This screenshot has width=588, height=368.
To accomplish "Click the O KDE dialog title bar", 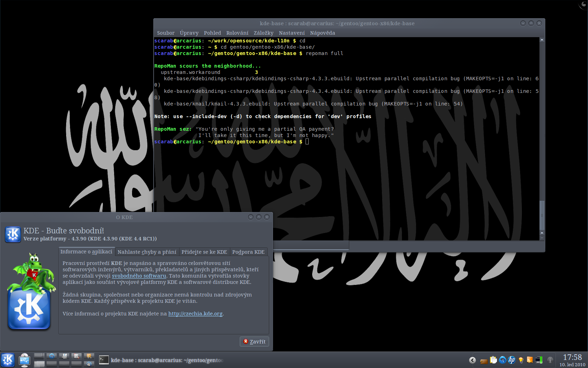I will click(x=124, y=217).
